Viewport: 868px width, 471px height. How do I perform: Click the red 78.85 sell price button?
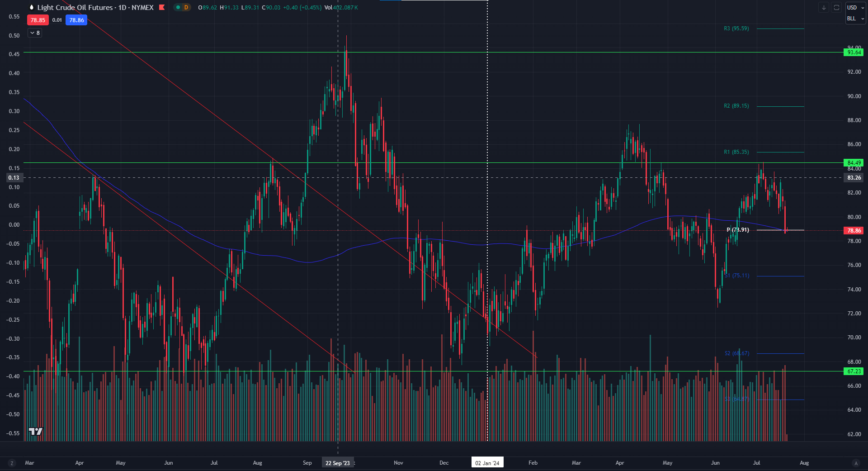[38, 20]
